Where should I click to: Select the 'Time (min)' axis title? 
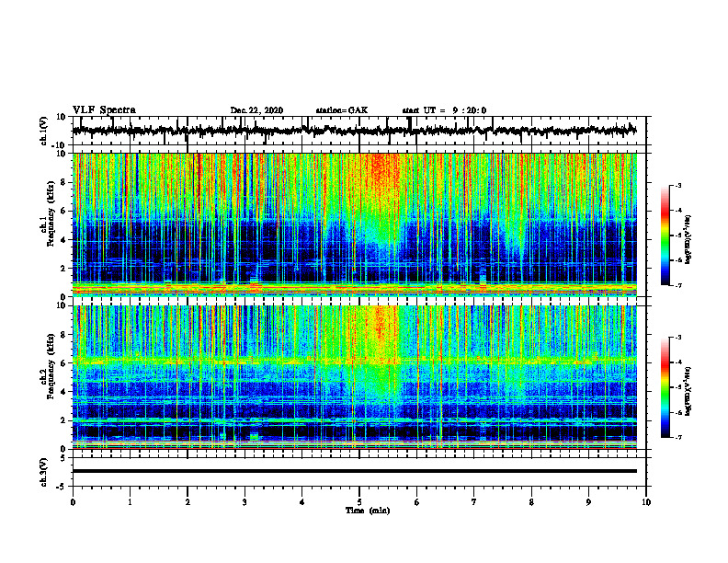coord(368,511)
